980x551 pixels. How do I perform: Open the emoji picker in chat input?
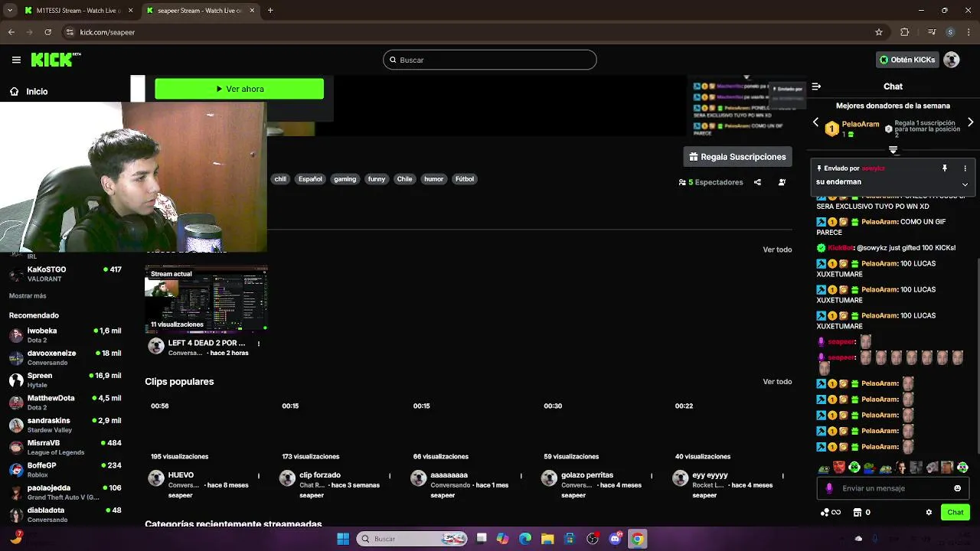[957, 488]
